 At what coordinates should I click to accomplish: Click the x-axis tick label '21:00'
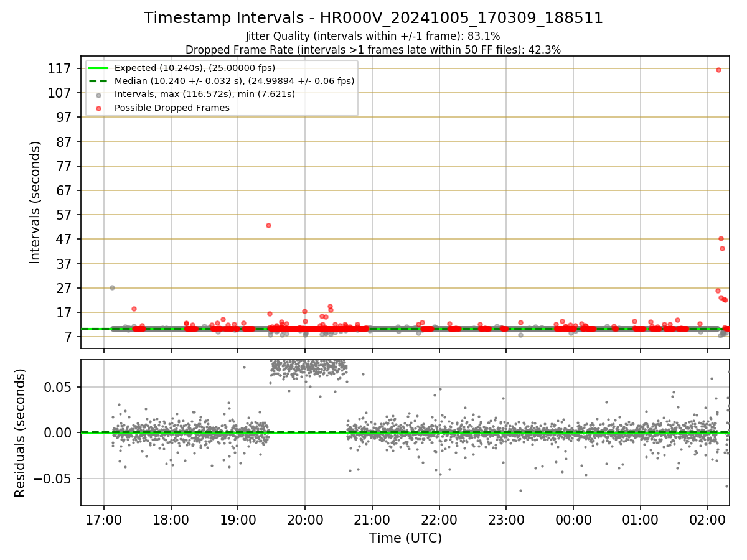[372, 519]
